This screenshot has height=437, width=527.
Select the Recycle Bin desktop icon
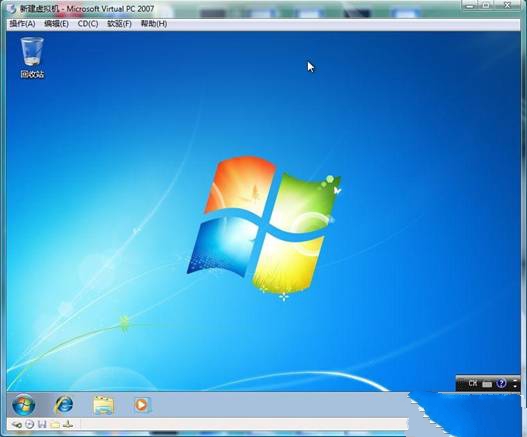click(x=32, y=58)
